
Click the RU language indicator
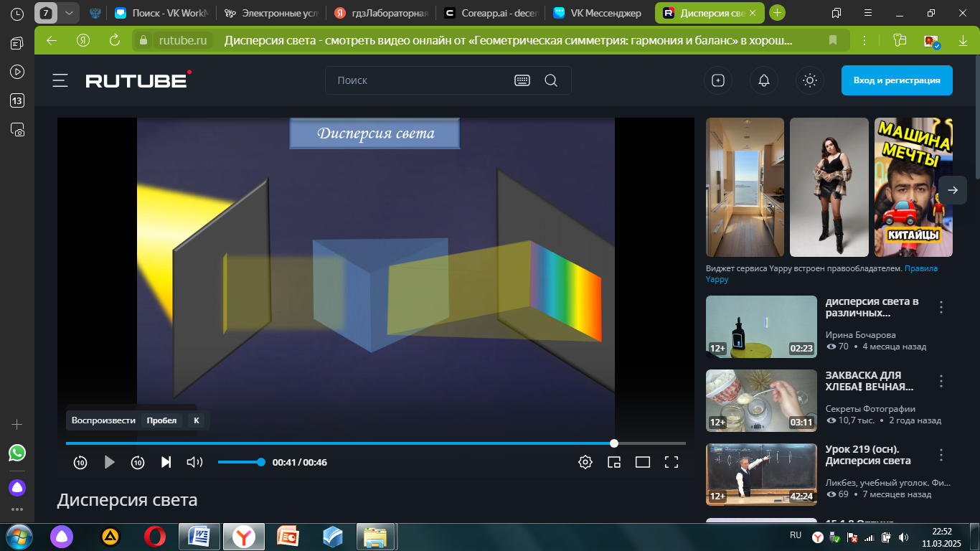click(796, 535)
